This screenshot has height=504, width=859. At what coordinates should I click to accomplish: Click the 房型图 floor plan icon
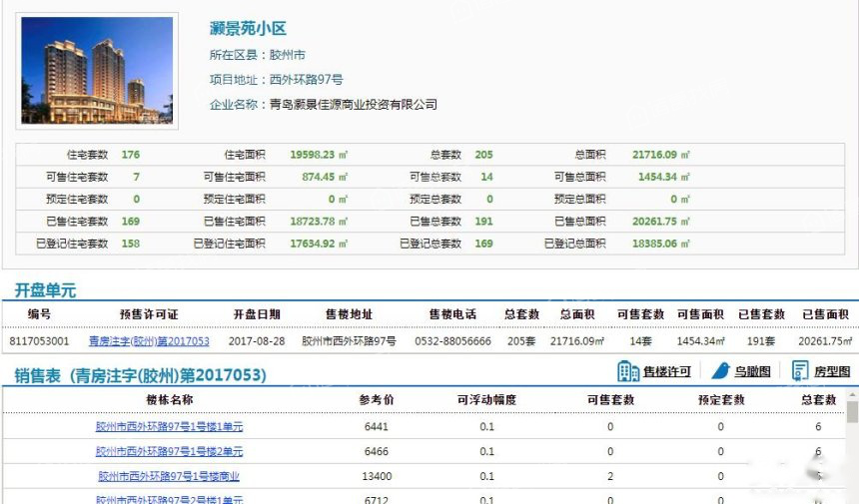[x=800, y=371]
